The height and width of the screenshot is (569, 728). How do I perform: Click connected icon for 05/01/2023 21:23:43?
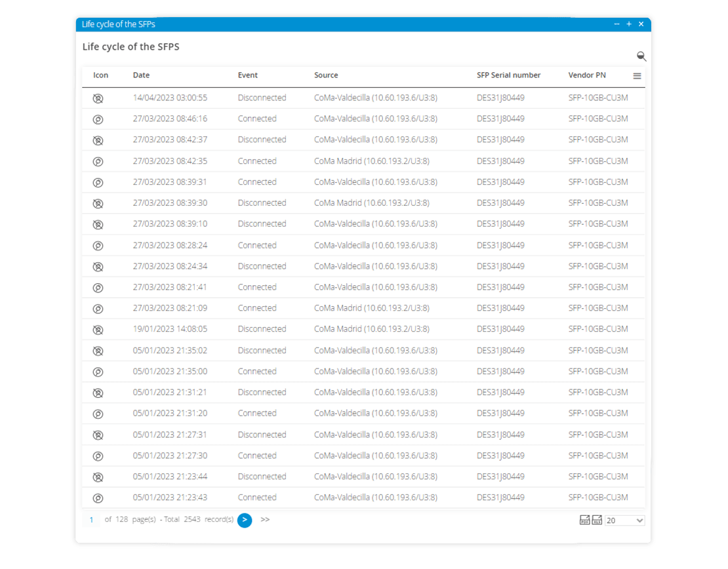coord(98,498)
